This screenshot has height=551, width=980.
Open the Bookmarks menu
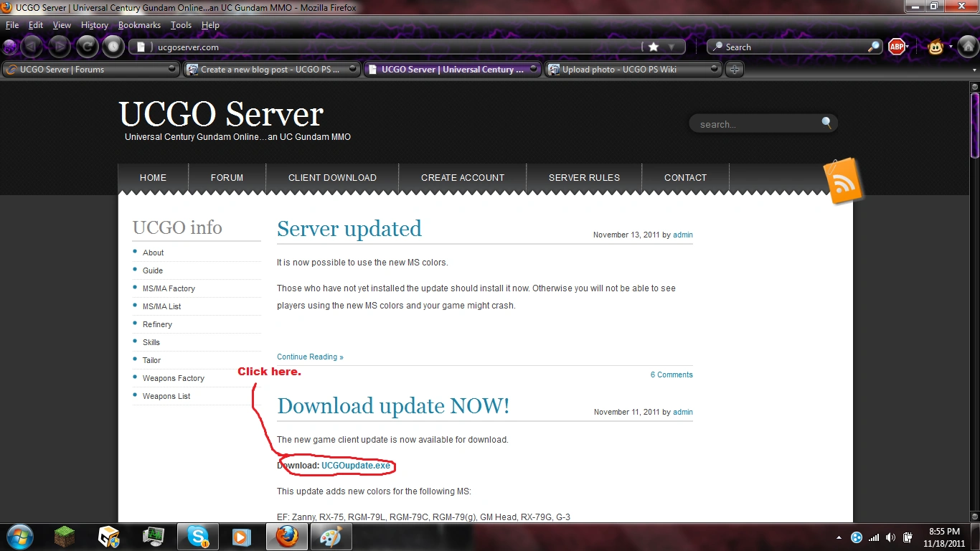click(139, 25)
